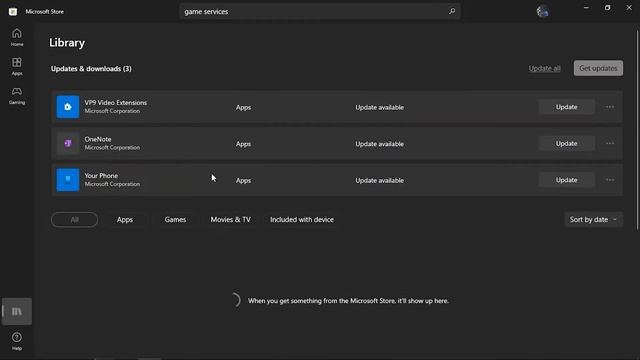Select the Apps filter tab
Screen dimensions: 640x360
pos(124,220)
